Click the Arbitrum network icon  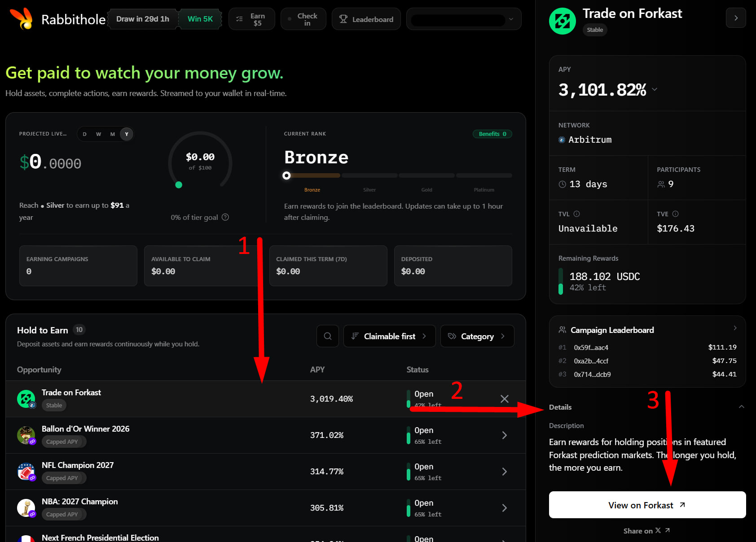click(x=562, y=140)
